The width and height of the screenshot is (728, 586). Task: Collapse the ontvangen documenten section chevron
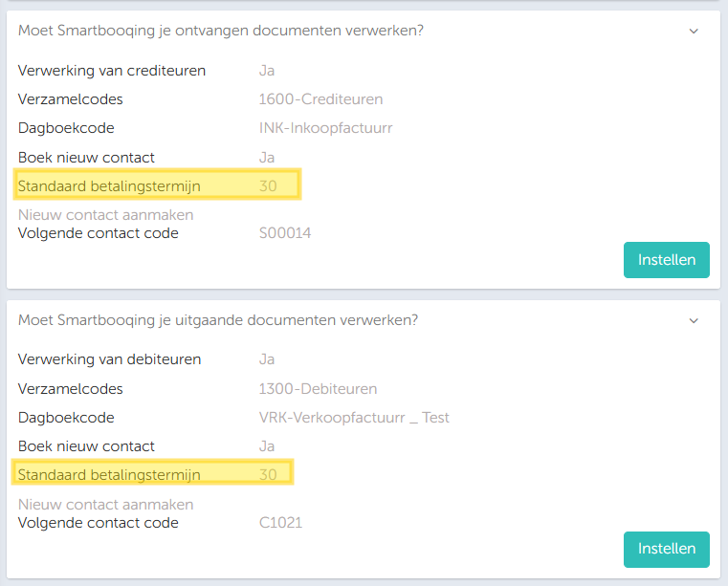click(x=694, y=32)
